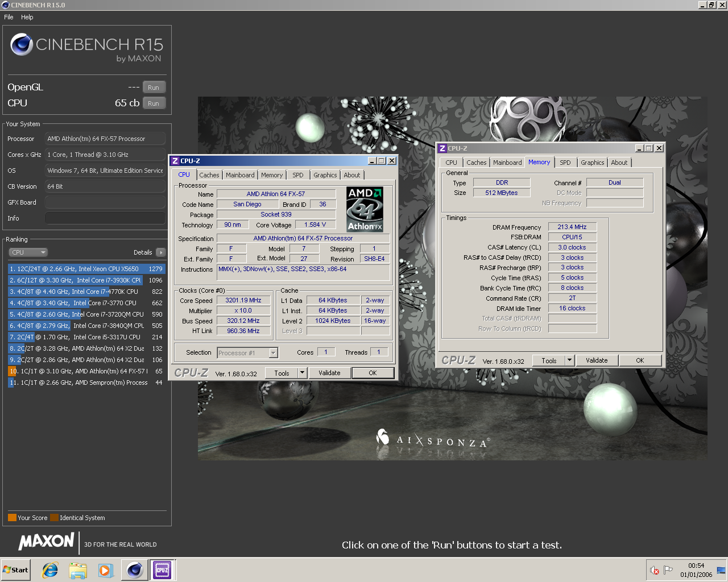Open the Help menu

(27, 17)
